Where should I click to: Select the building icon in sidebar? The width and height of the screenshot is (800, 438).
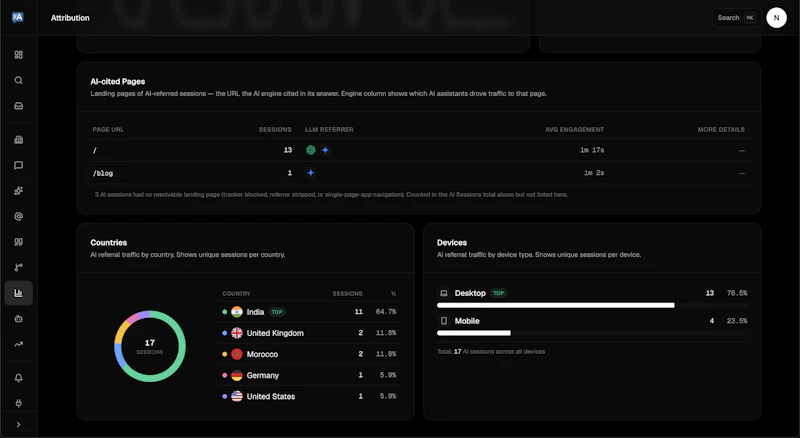click(x=18, y=140)
